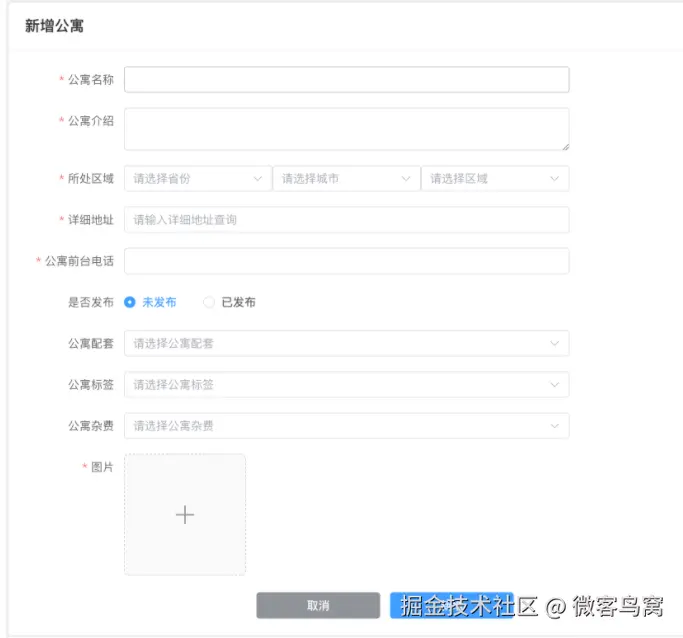Screen dimensions: 683x638
Task: Click the 所处区域 field label
Action: click(x=91, y=179)
